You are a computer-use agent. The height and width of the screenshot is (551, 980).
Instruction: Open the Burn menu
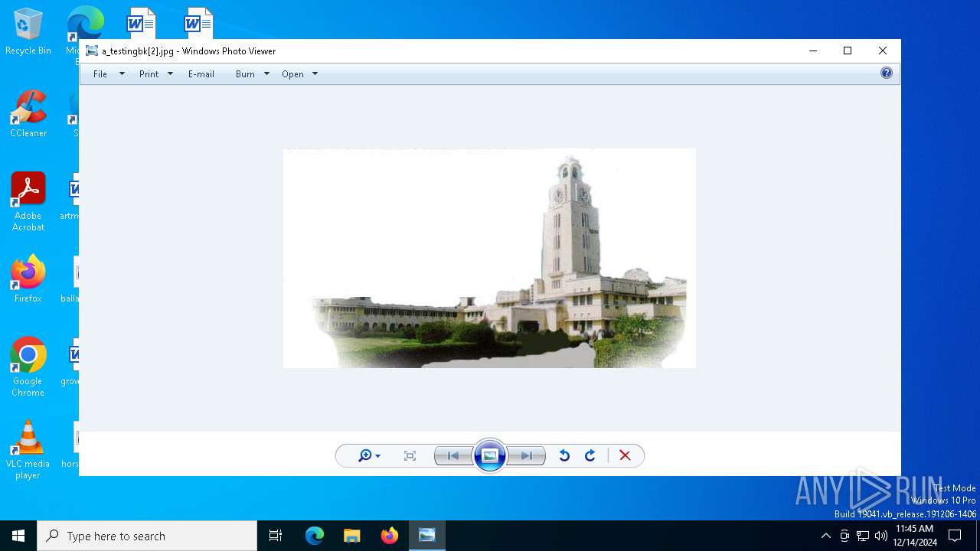coord(245,74)
